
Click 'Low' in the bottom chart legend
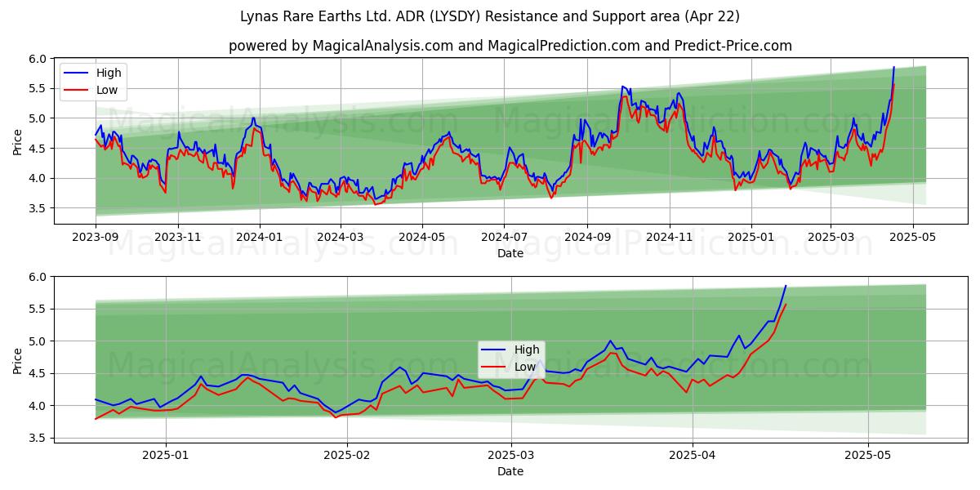(x=525, y=367)
